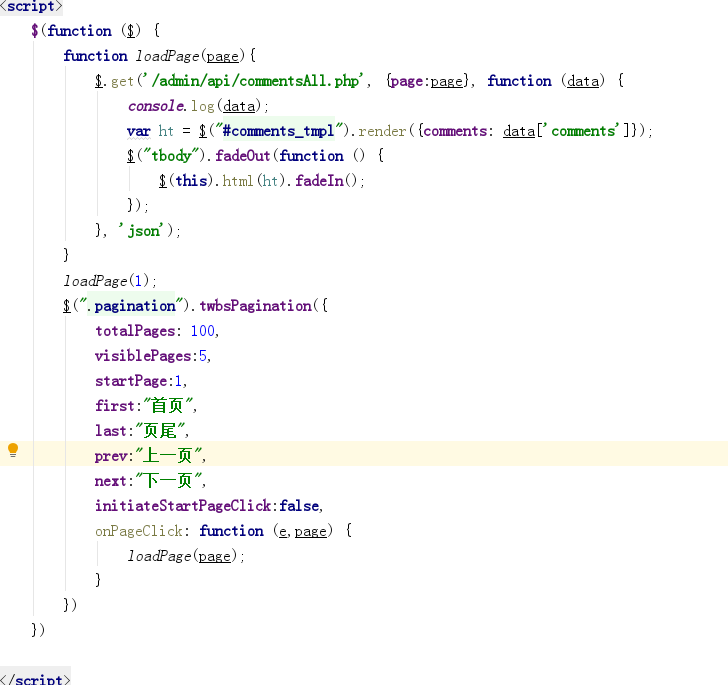Click the prev: "上一页" string on highlighted line
728x685 pixels.
(x=168, y=456)
